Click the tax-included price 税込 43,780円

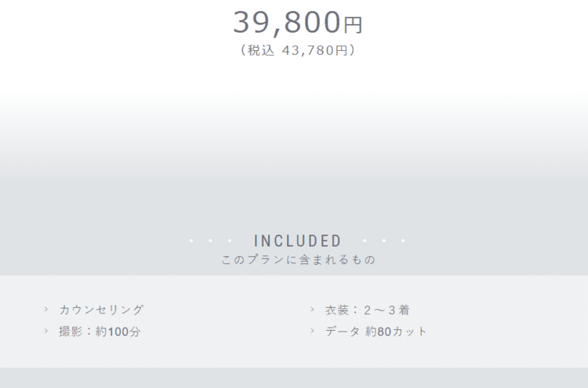point(297,50)
